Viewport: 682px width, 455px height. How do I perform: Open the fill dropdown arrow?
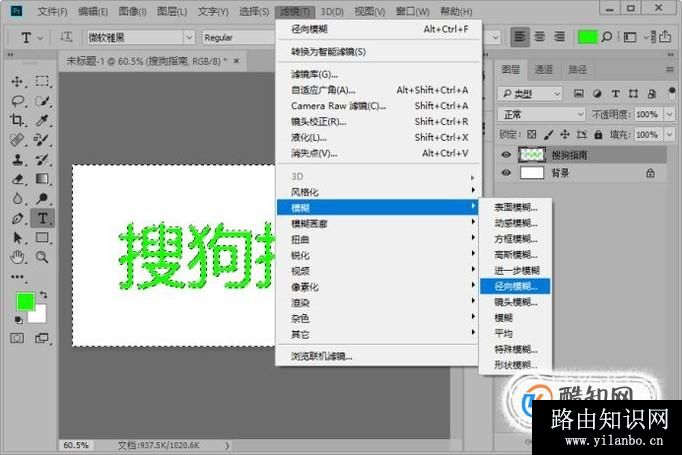pos(669,134)
